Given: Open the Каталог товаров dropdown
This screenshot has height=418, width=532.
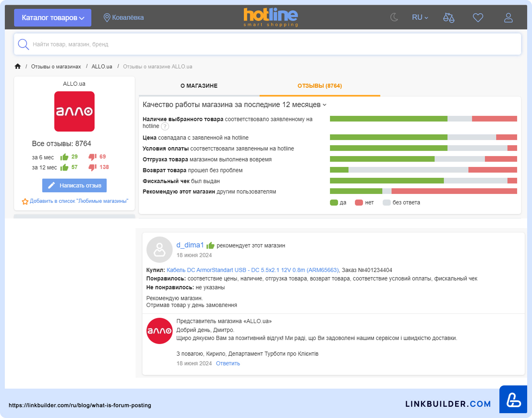Looking at the screenshot, I should (53, 18).
